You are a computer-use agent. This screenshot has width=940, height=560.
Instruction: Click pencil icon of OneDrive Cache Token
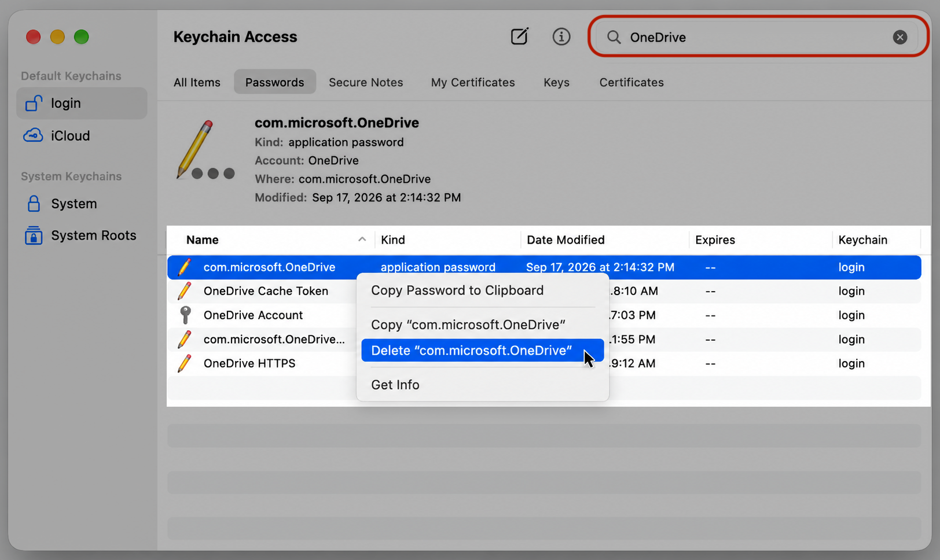[x=185, y=291]
